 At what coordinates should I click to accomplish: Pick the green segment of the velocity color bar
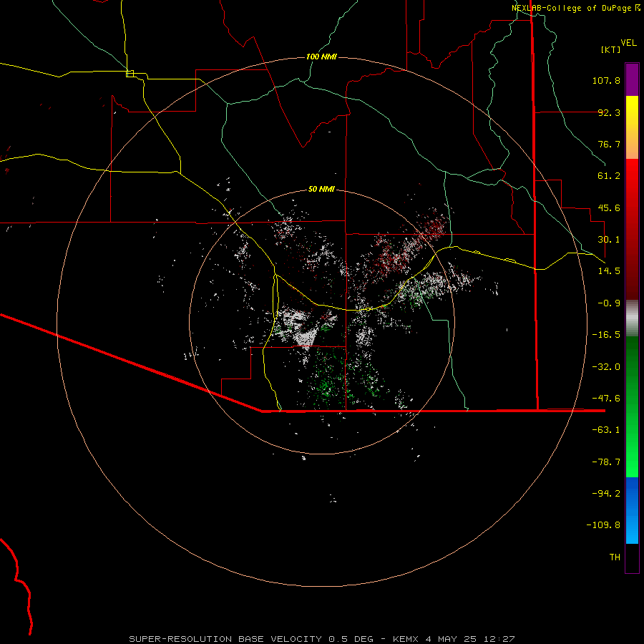pyautogui.click(x=632, y=406)
